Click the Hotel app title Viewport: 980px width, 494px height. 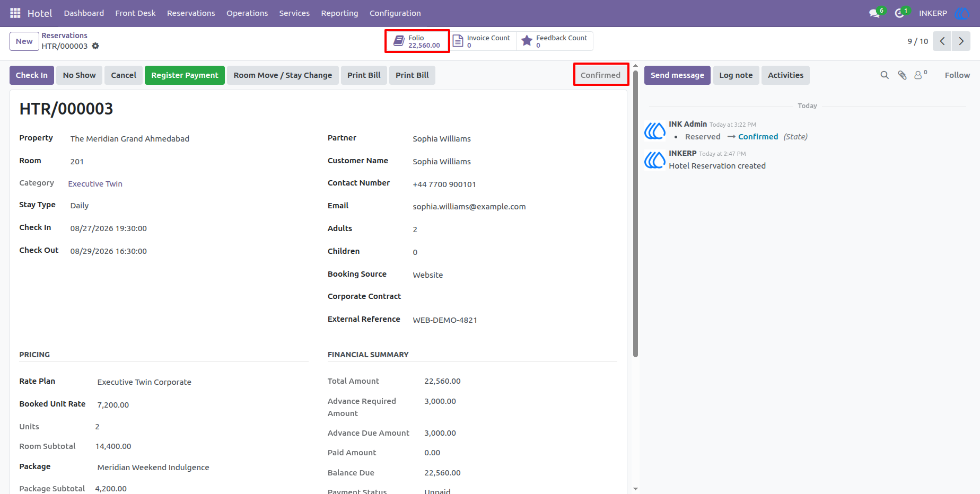[40, 13]
